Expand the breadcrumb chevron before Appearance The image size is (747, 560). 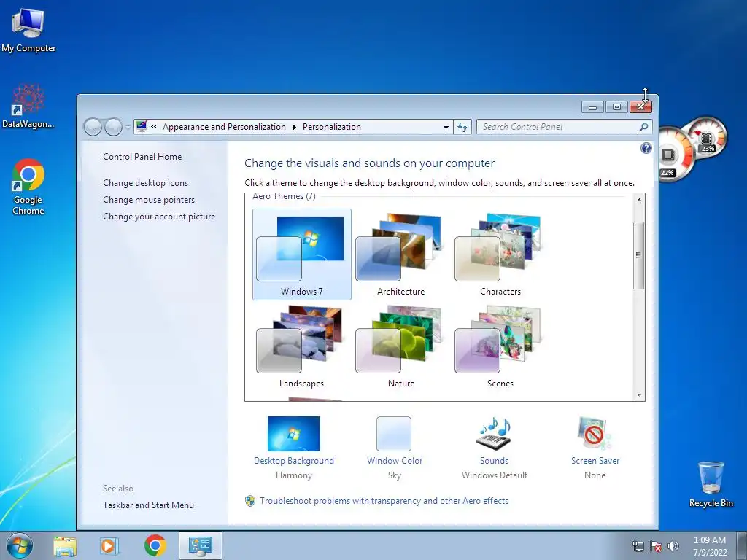coord(154,127)
